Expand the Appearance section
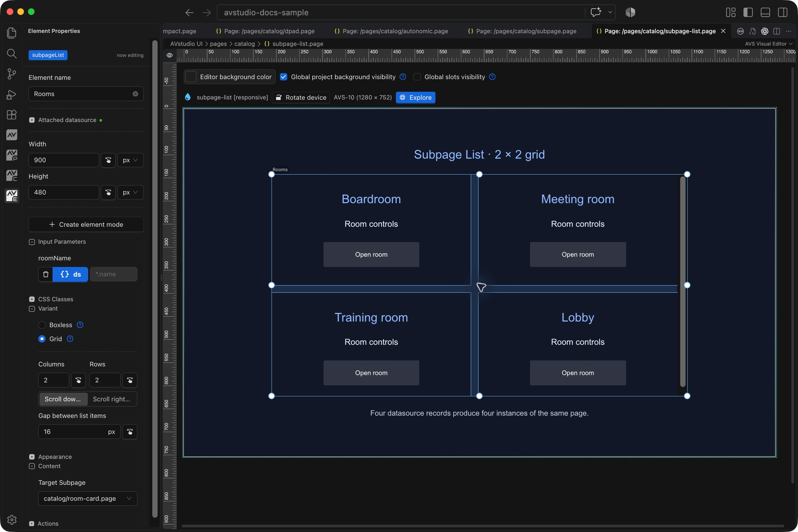Viewport: 798px width, 532px height. (32, 457)
